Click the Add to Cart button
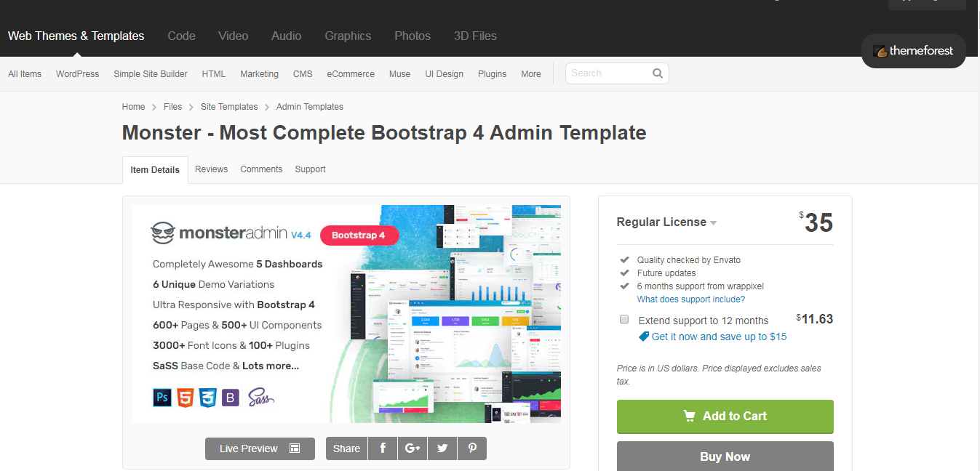The image size is (980, 471). (725, 416)
